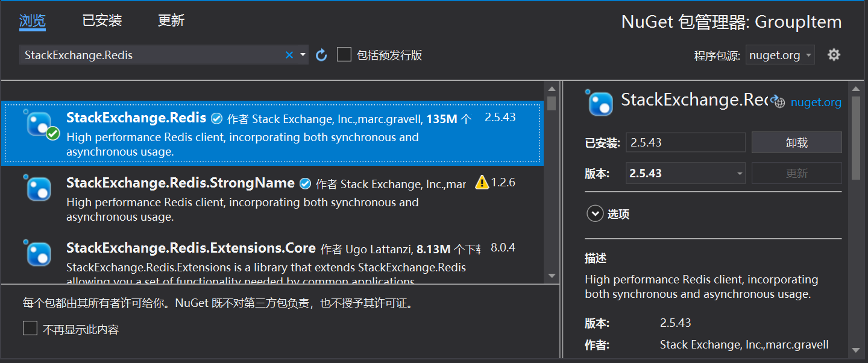This screenshot has height=363, width=868.
Task: Click StackExchange.Redis package icon in list
Action: pos(40,124)
